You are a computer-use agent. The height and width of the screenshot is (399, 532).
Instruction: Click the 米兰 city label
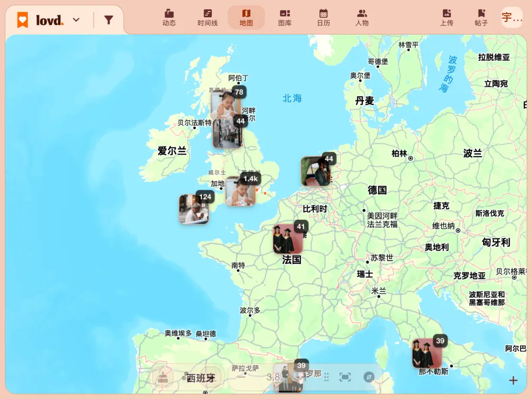pyautogui.click(x=379, y=291)
